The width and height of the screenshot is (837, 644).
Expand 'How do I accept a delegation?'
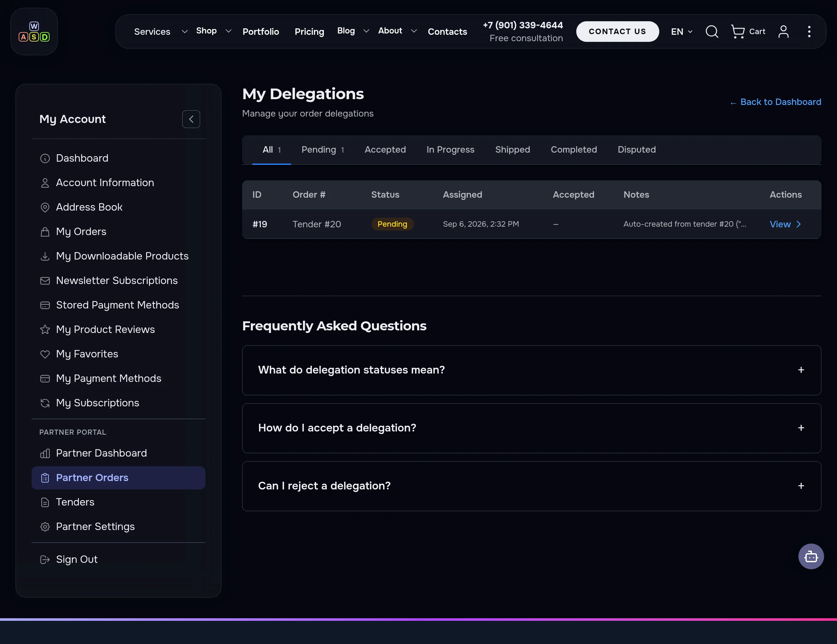tap(531, 428)
